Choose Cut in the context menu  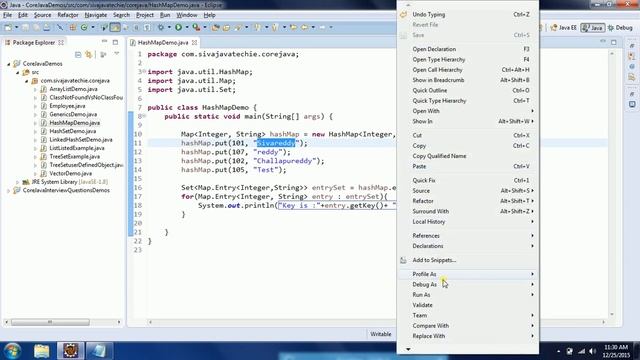(x=468, y=135)
